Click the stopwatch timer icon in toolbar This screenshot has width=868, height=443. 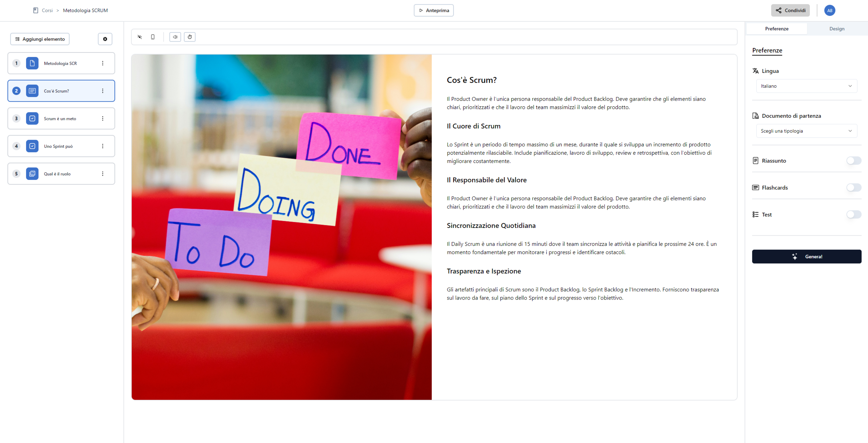(190, 37)
